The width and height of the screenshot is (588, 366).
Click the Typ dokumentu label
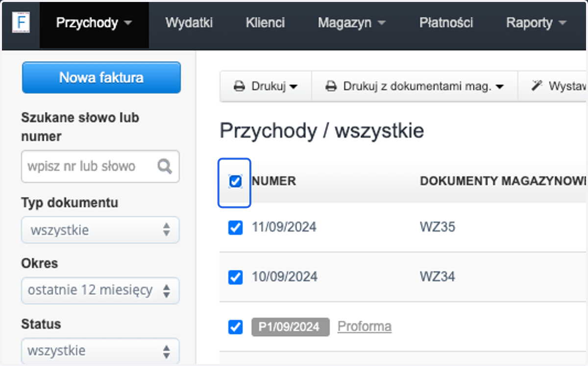[x=70, y=203]
